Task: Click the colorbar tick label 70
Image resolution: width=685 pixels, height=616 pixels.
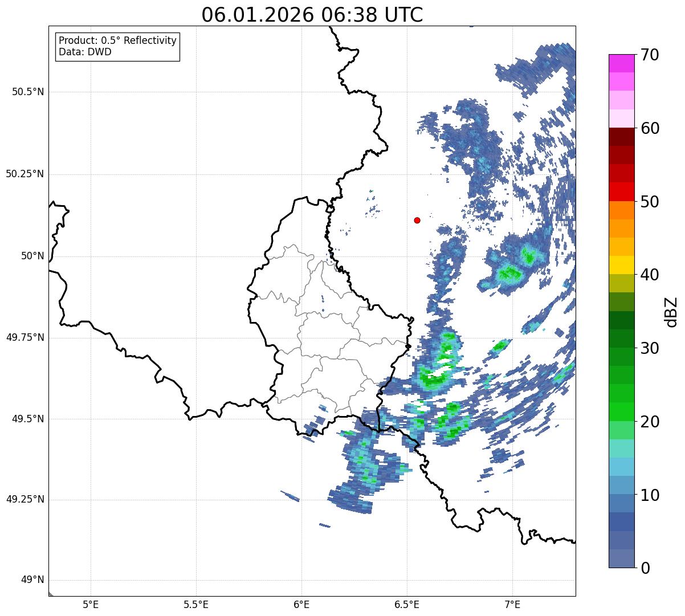Action: pyautogui.click(x=650, y=55)
